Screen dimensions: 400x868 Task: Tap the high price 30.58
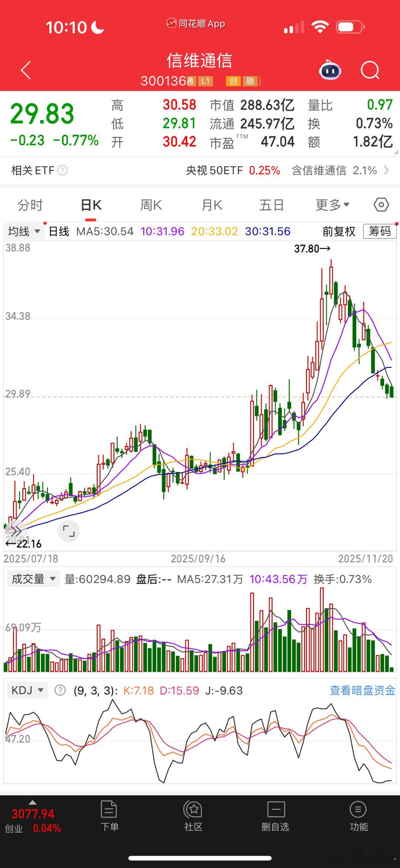[179, 105]
